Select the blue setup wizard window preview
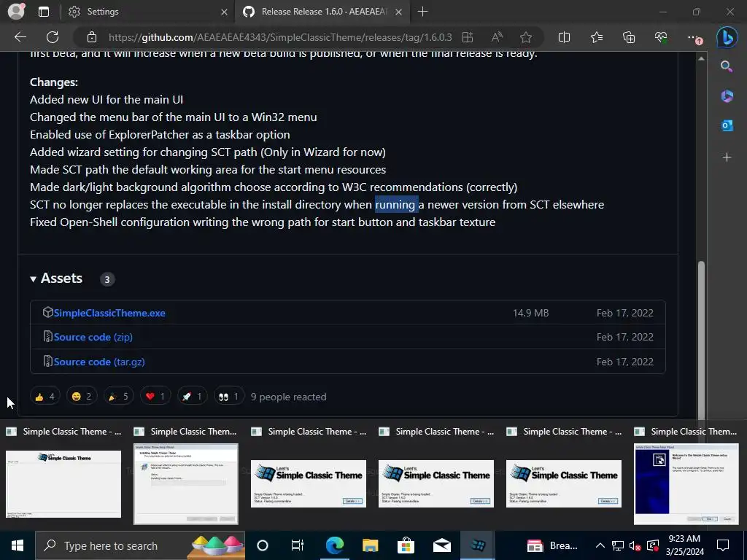 [x=686, y=483]
